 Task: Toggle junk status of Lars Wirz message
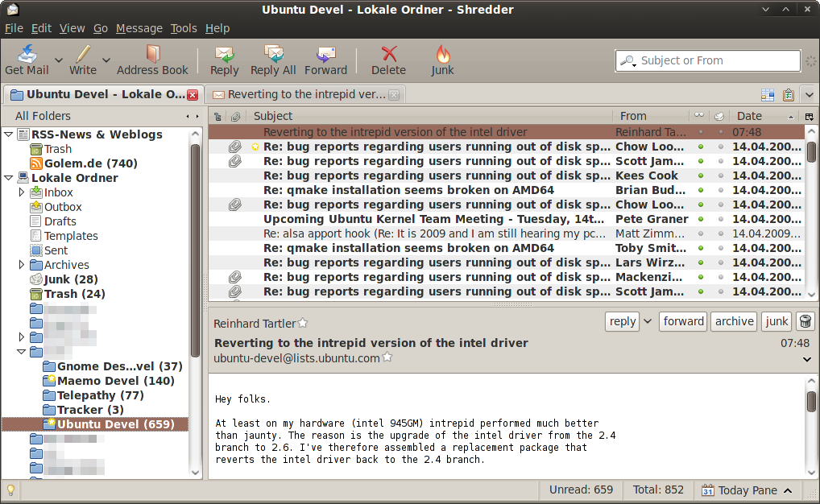pyautogui.click(x=721, y=262)
